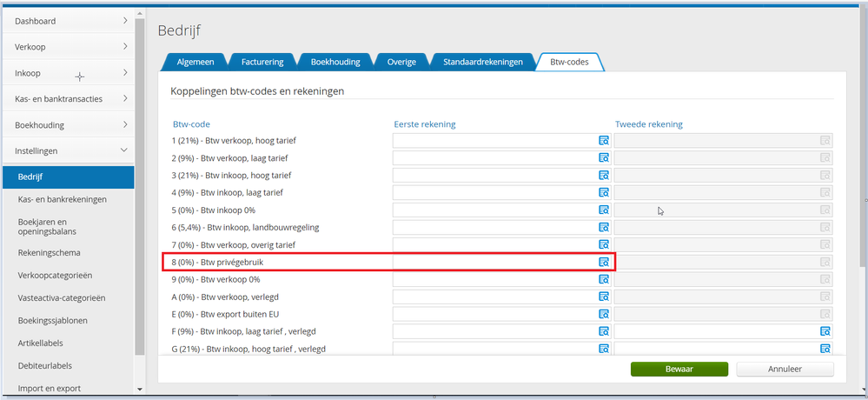
Task: Open second account lookup for G (21%) inkoop verlegd
Action: (825, 349)
